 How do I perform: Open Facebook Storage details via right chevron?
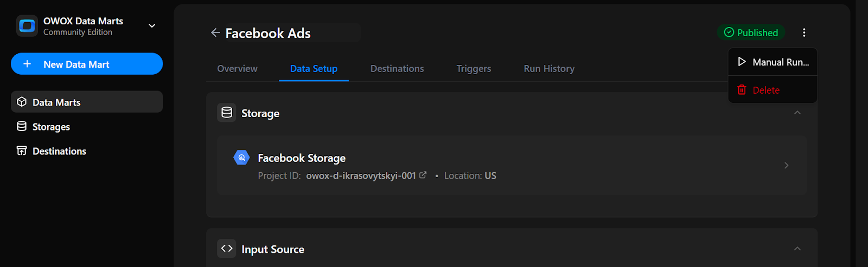point(786,165)
